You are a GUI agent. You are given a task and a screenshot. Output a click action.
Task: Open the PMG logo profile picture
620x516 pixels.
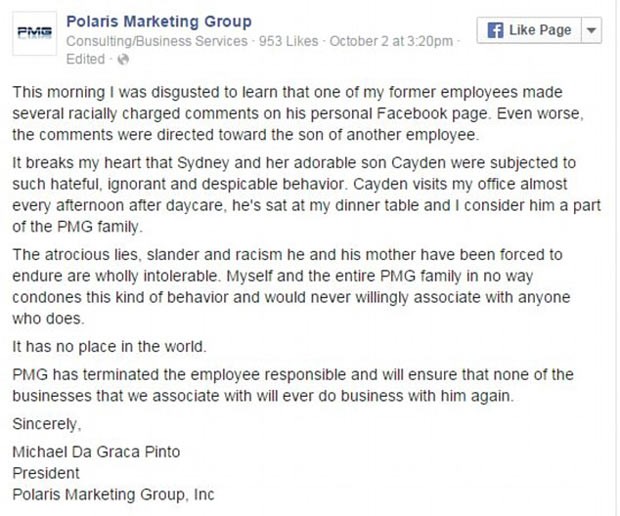point(34,33)
